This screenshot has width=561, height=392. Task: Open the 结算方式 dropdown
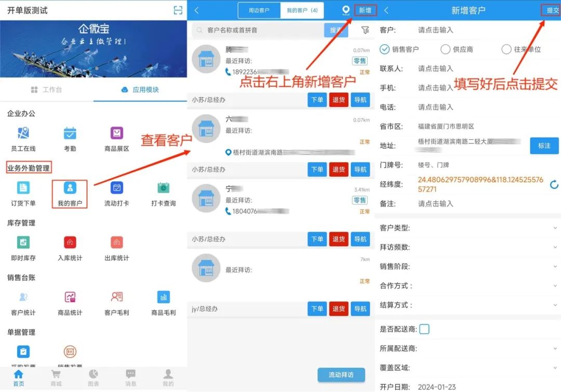point(555,305)
